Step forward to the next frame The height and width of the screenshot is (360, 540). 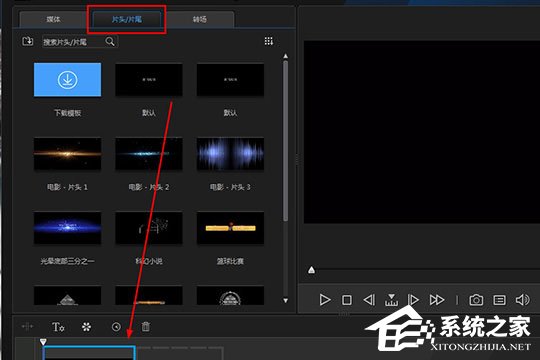coord(413,300)
